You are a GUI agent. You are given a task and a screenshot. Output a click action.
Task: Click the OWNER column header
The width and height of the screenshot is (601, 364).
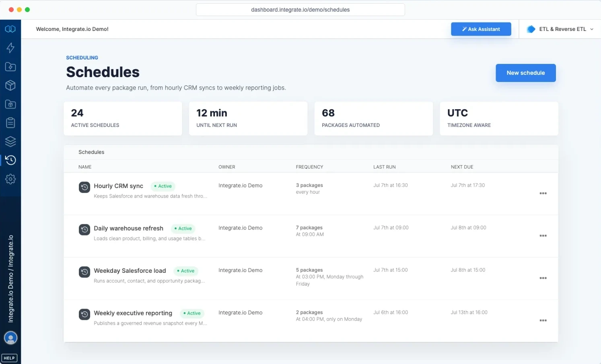click(227, 167)
